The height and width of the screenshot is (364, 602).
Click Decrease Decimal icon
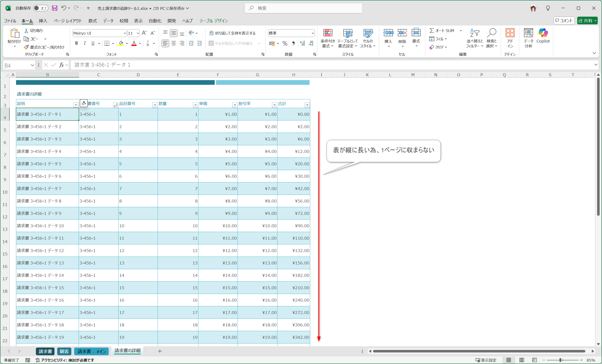coord(311,44)
